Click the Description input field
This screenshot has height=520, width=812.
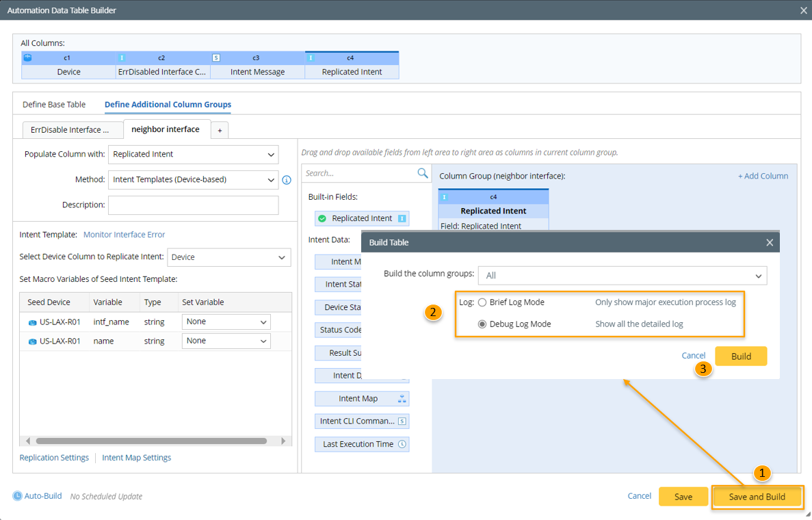(194, 205)
